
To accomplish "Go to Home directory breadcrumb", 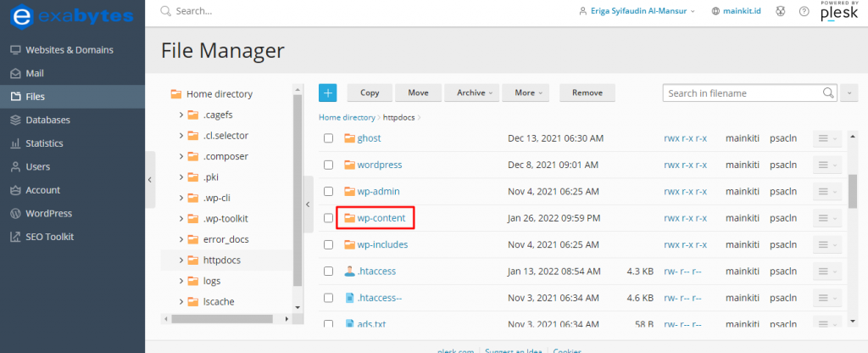I will click(x=347, y=117).
